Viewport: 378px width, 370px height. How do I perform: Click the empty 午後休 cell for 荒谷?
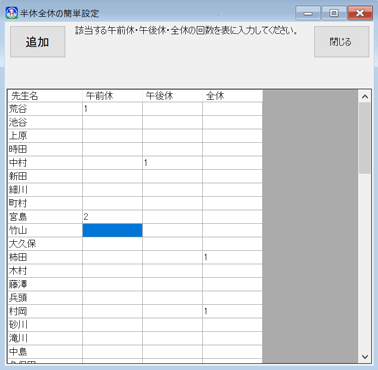coord(172,109)
